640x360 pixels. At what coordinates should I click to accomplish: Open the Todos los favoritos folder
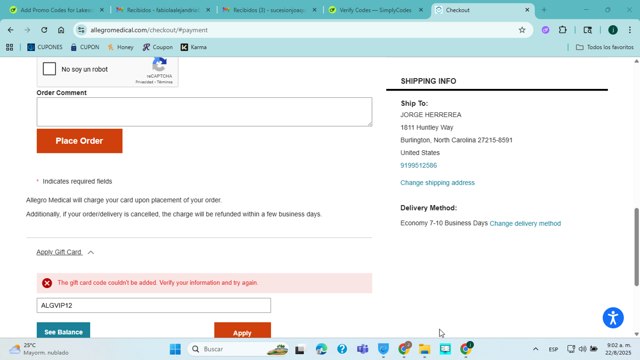604,47
